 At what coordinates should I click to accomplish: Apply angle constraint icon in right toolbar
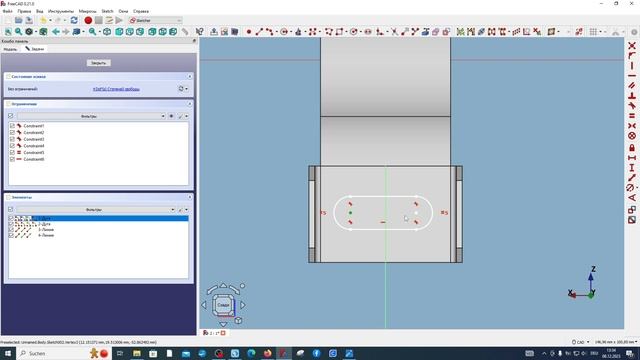632,198
